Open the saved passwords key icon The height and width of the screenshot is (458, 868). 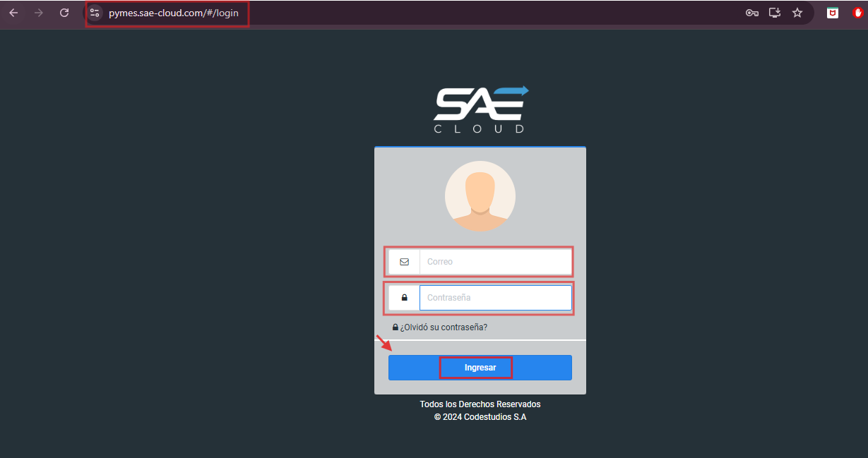tap(751, 13)
